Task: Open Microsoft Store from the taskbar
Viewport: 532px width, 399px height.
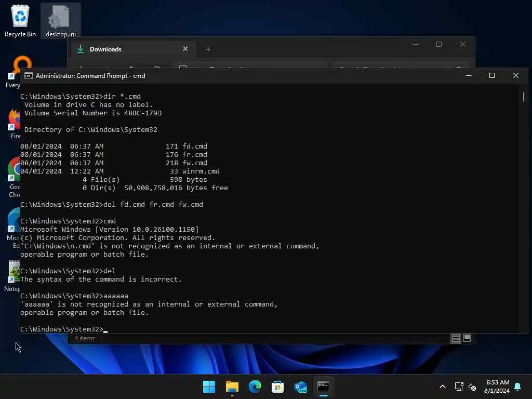Action: coord(277,387)
